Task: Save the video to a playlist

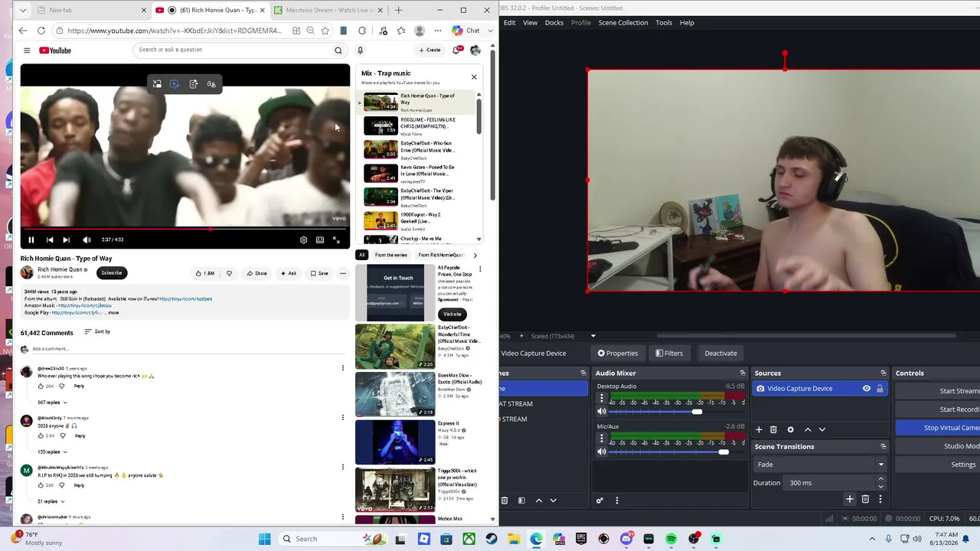Action: tap(319, 273)
